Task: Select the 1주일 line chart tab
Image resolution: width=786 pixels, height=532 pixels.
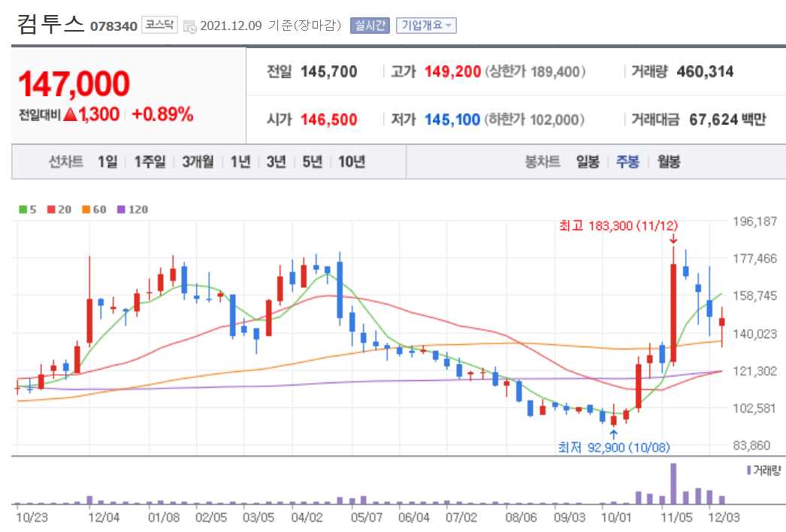Action: (150, 162)
